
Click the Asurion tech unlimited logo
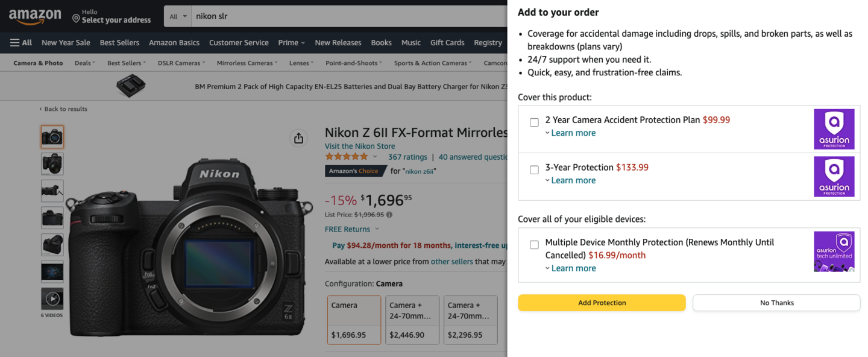pos(834,251)
